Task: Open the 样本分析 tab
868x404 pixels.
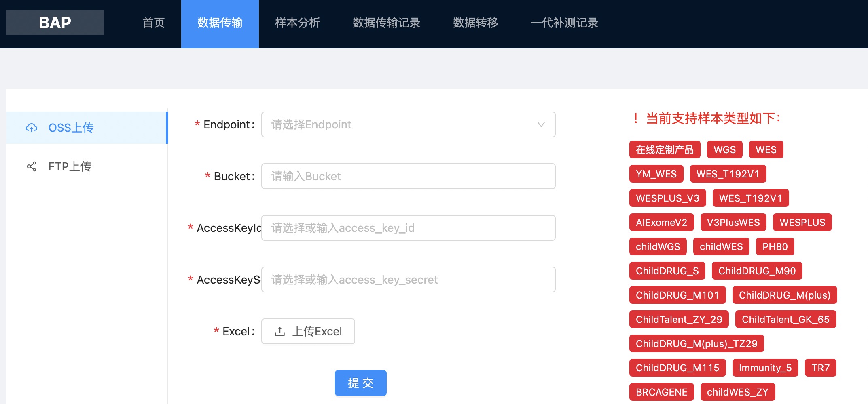Action: tap(298, 23)
